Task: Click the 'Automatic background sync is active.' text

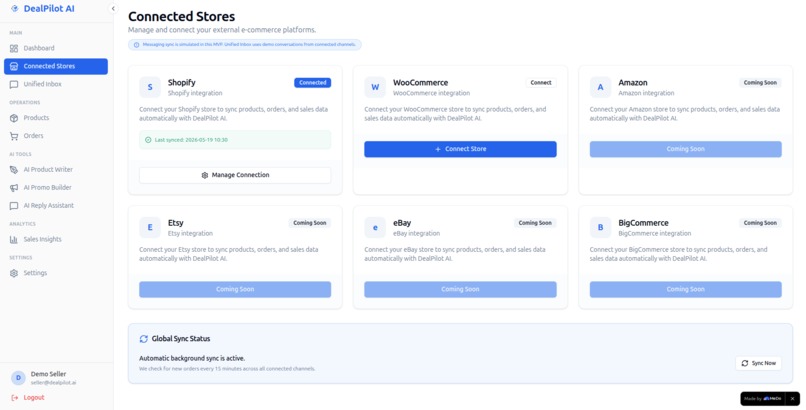Action: coord(192,358)
